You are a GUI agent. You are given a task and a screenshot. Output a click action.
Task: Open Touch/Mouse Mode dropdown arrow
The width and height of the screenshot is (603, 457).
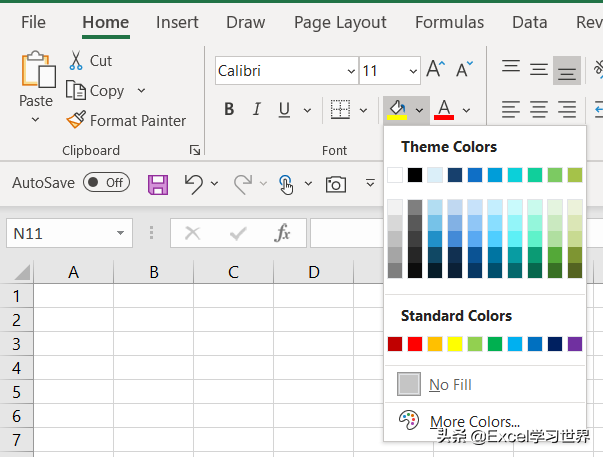308,183
